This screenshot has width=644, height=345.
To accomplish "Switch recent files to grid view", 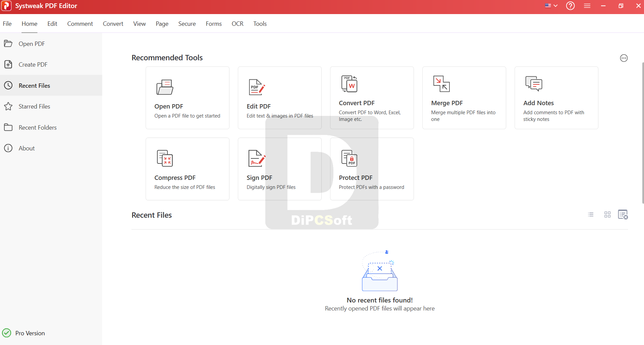I will pos(607,214).
